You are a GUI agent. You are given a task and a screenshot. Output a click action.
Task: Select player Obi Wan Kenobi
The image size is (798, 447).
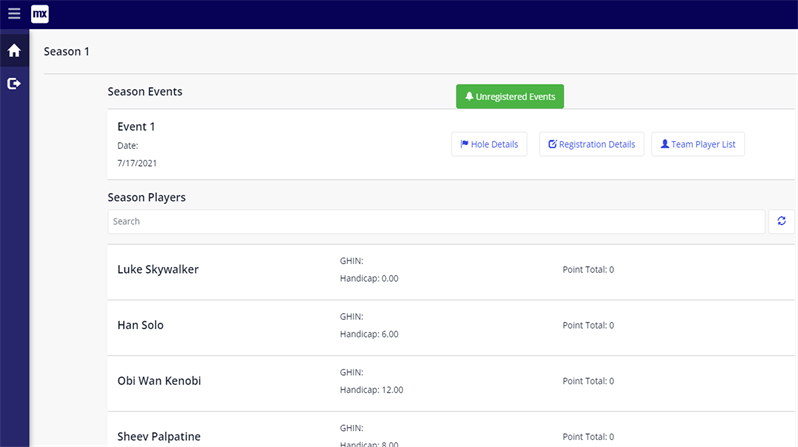[x=159, y=381]
